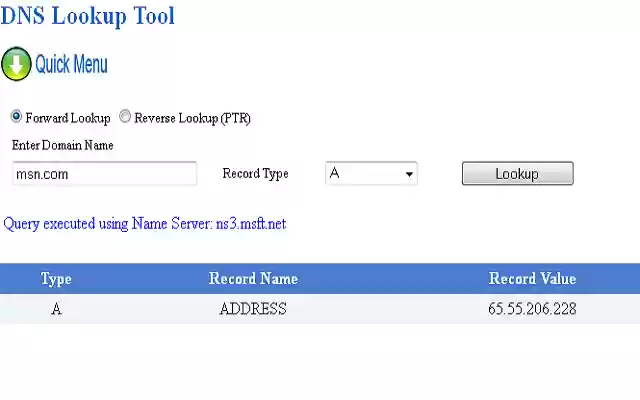Select the Forward Lookup radio button
This screenshot has height=400, width=640.
16,116
